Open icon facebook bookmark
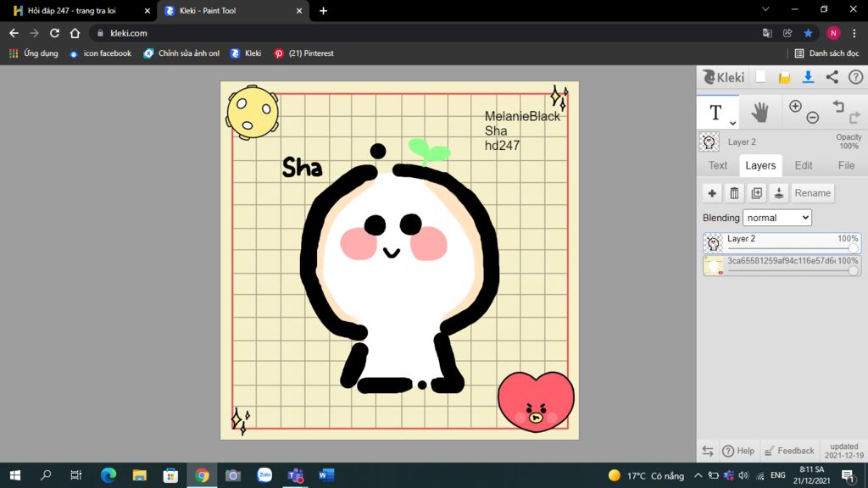This screenshot has height=488, width=868. [x=100, y=53]
